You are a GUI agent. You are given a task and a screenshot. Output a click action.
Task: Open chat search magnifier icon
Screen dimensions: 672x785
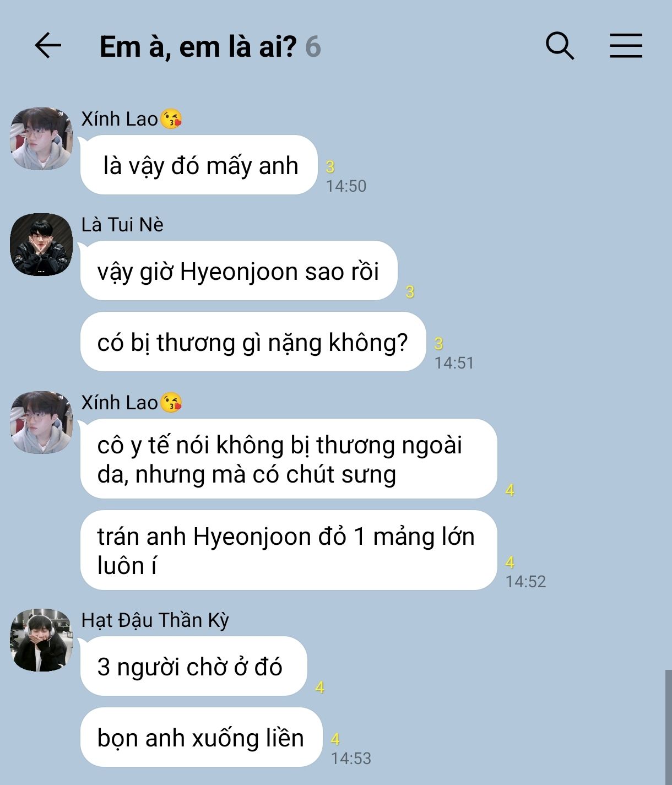(x=560, y=46)
